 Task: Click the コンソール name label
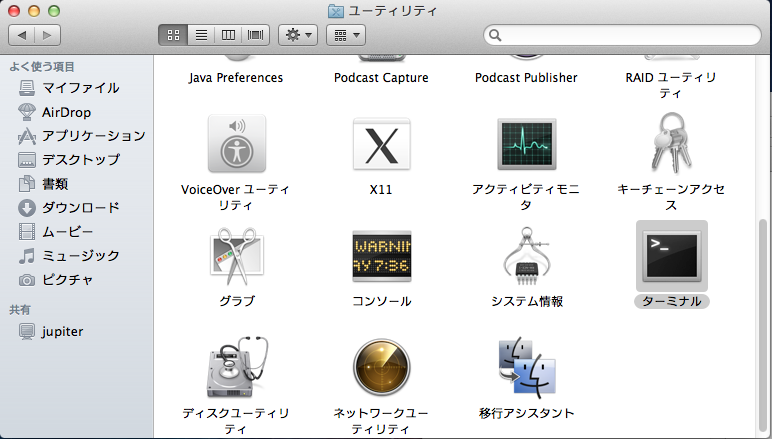click(382, 301)
